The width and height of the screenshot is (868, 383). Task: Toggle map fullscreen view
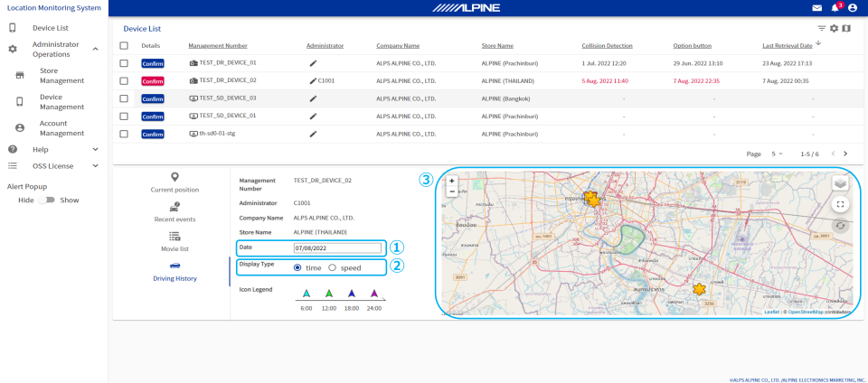(840, 204)
